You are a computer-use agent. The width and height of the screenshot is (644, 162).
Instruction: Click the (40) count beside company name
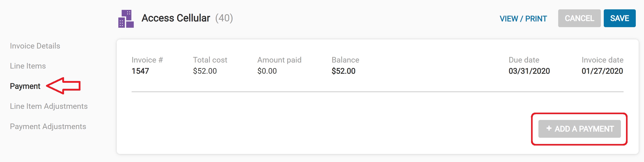click(224, 18)
